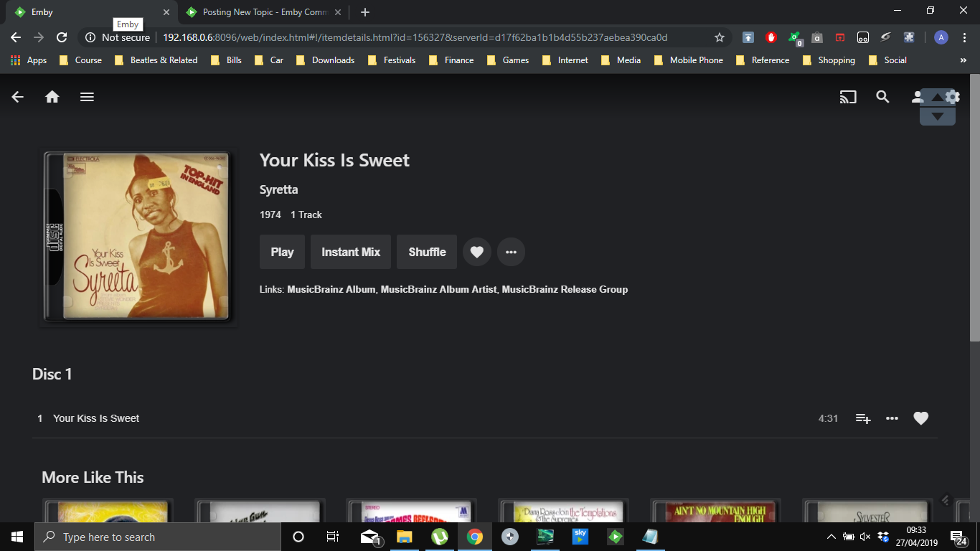Viewport: 980px width, 551px height.
Task: Close the Emby browser tab
Action: [166, 12]
